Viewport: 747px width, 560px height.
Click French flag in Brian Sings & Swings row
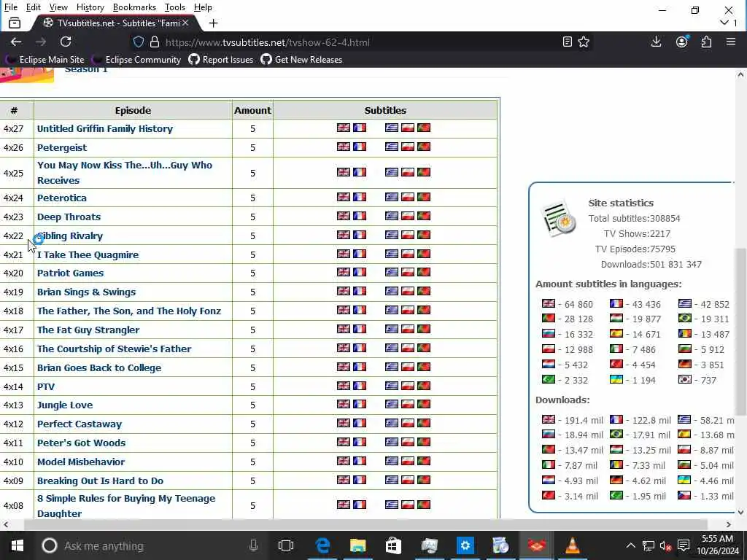pos(360,291)
